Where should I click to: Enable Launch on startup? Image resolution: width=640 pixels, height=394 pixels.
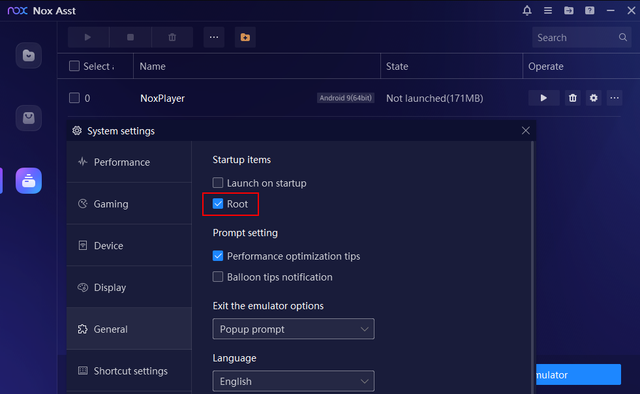pyautogui.click(x=218, y=183)
